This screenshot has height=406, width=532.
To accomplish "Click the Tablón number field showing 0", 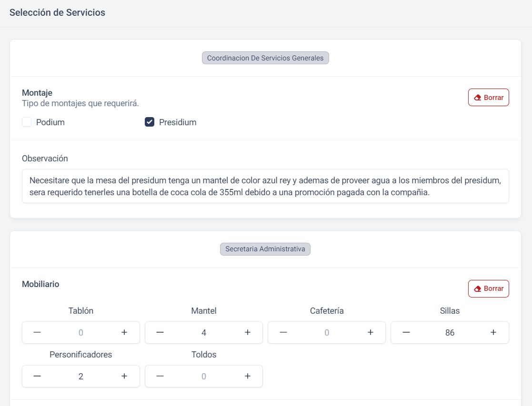I will coord(80,332).
